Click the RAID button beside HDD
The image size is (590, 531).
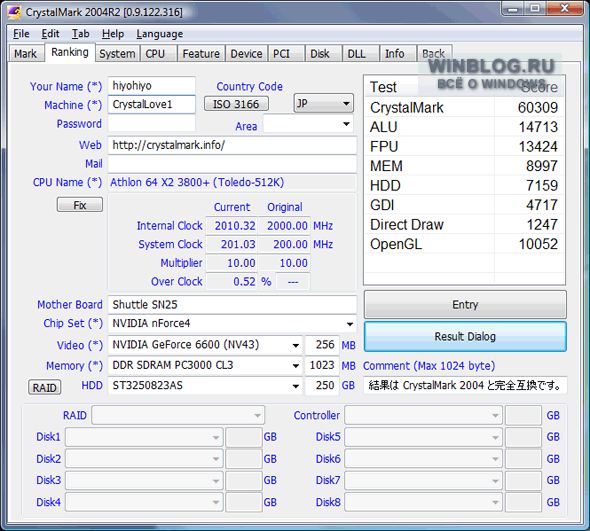[x=44, y=387]
